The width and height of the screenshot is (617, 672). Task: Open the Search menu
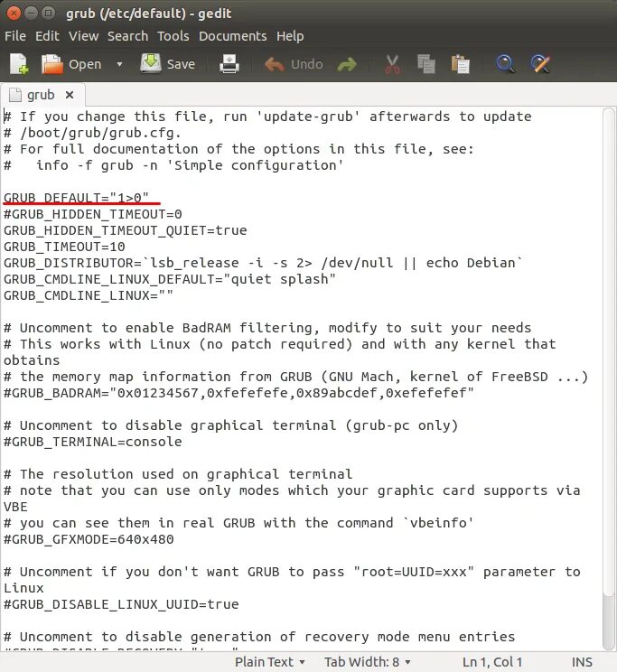(x=127, y=36)
